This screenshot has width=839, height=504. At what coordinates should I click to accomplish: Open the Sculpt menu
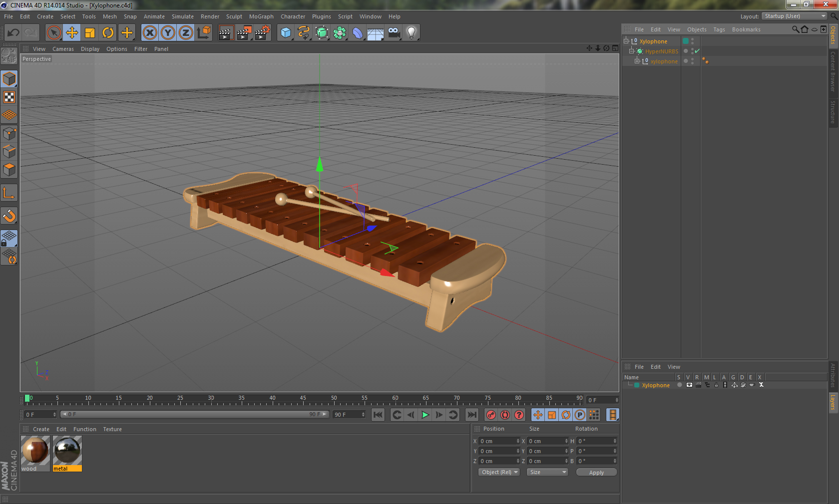pos(234,16)
